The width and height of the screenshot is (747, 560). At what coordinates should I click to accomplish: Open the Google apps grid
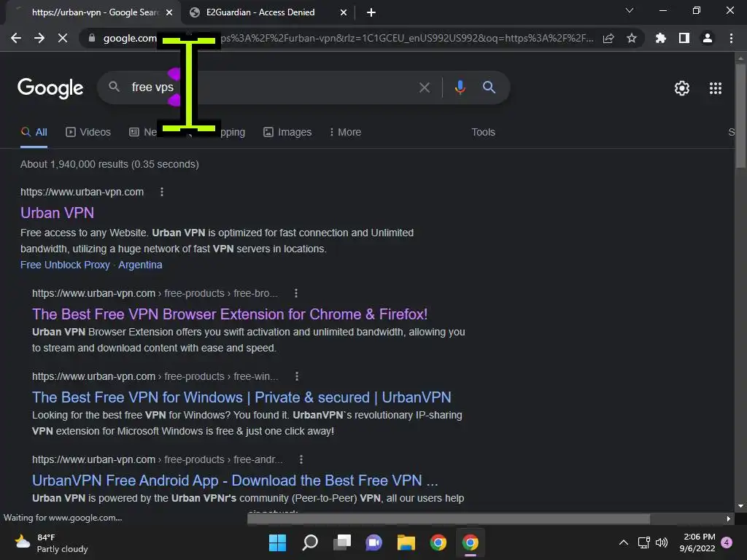[x=715, y=88]
